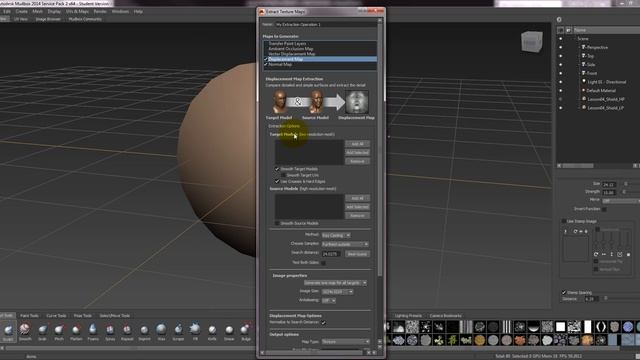Choose the plain white stamp thumbnail
640x360 pixels.
pos(560,327)
